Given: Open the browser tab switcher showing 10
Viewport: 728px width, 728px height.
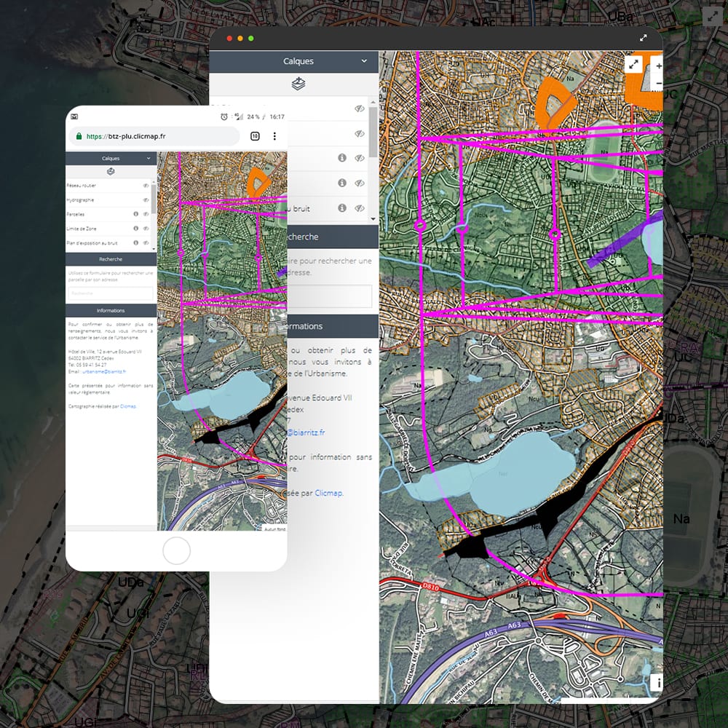Looking at the screenshot, I should pyautogui.click(x=255, y=136).
